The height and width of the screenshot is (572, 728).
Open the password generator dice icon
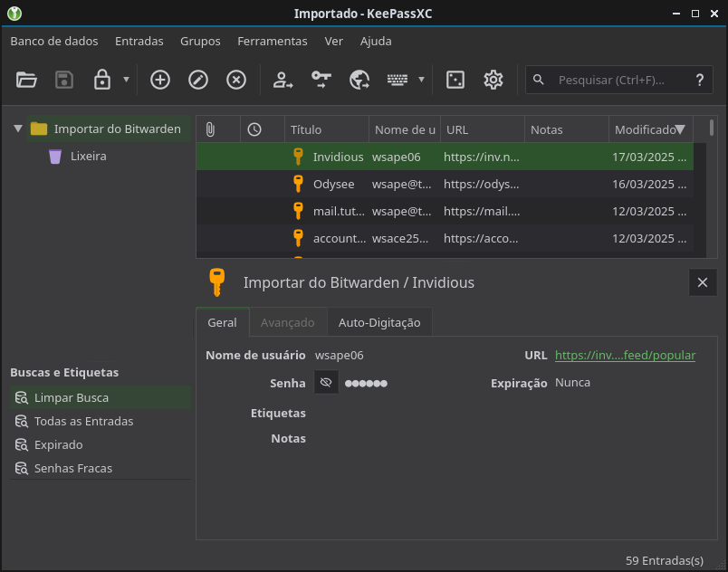point(455,80)
